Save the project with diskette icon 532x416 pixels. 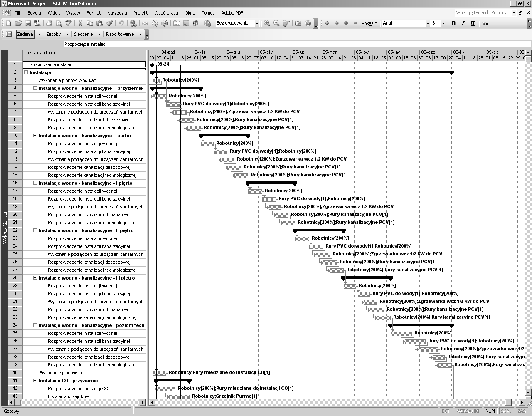28,23
